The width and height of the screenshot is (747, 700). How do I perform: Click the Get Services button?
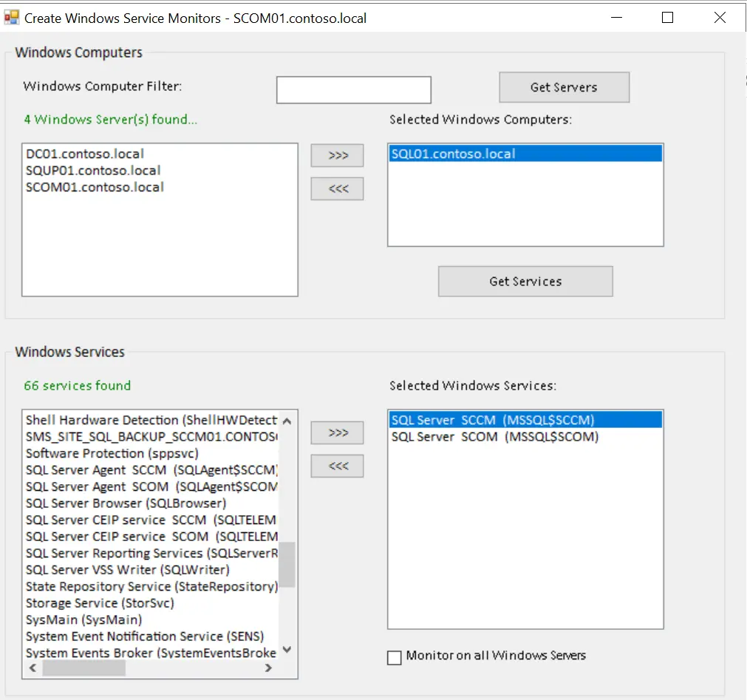click(x=525, y=282)
